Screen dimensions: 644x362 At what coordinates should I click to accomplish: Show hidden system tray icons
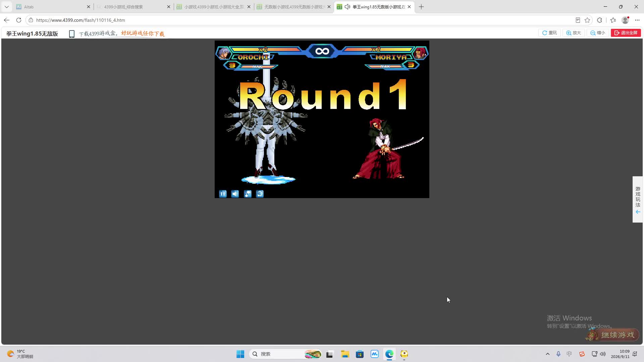(x=548, y=354)
